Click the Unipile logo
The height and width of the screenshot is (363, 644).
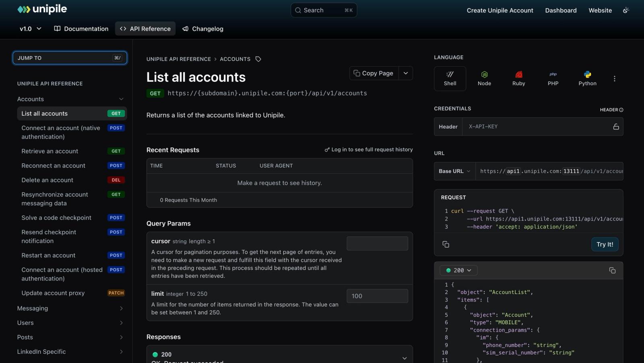(x=42, y=9)
